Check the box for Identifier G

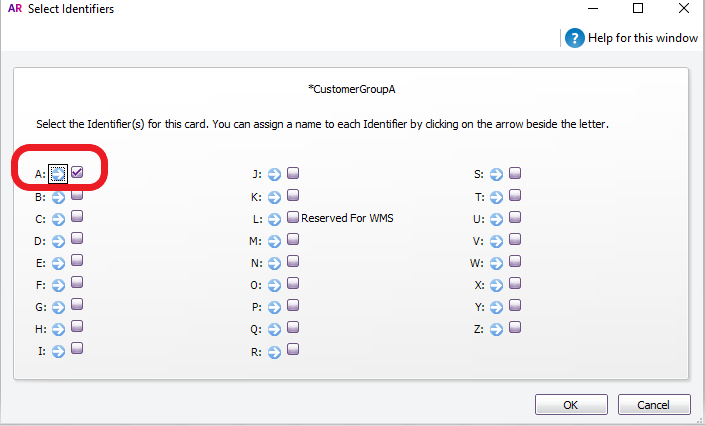click(x=77, y=305)
